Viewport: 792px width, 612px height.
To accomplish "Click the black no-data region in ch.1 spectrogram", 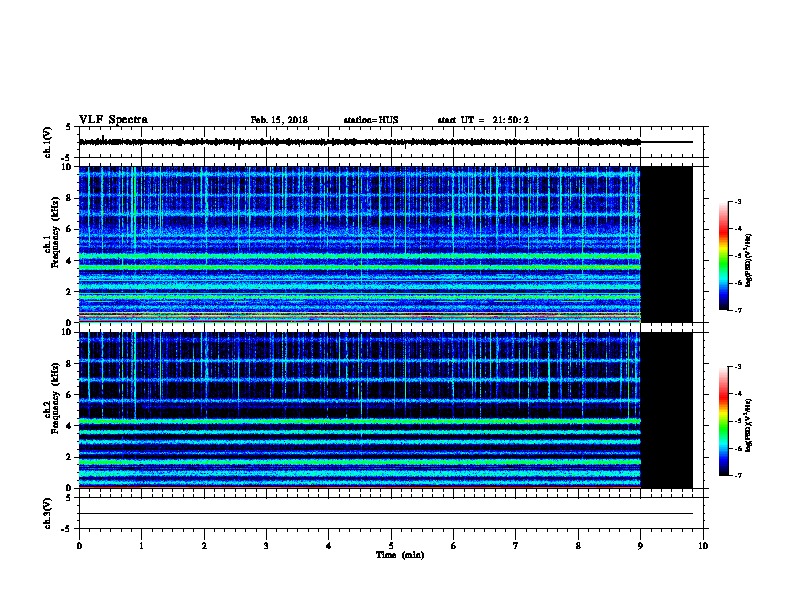I will [667, 244].
